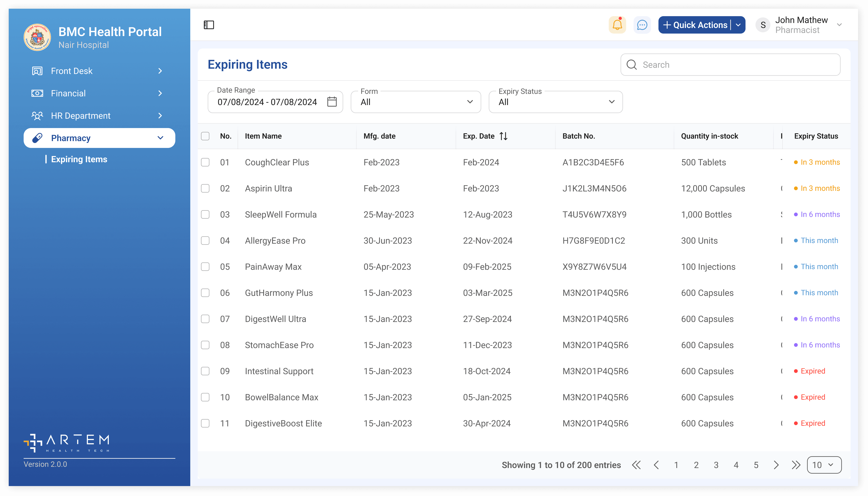Click the calendar icon in Date Range

pyautogui.click(x=332, y=102)
